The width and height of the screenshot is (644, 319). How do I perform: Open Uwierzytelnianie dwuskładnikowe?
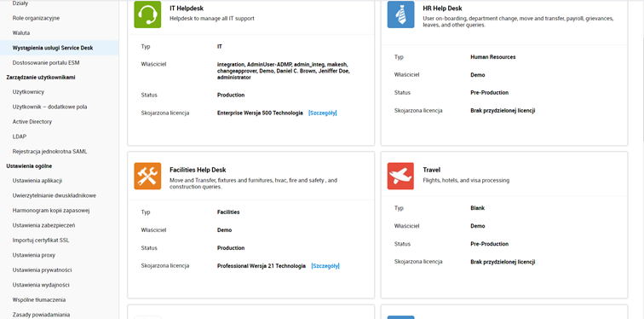click(55, 195)
